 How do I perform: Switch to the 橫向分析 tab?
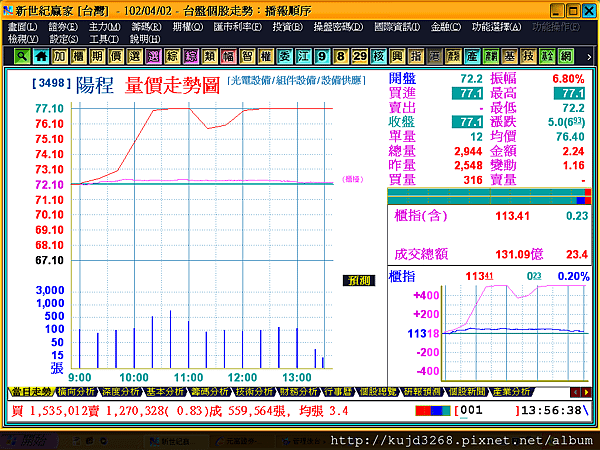coord(76,392)
